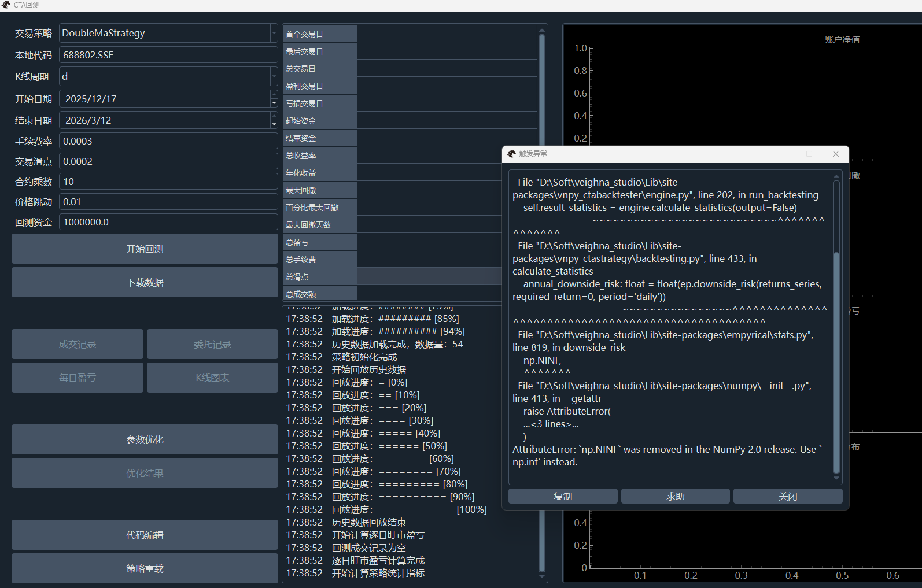The image size is (922, 588).
Task: Click the scroll-up arrow above the statistics table scrollbar
Action: click(542, 30)
